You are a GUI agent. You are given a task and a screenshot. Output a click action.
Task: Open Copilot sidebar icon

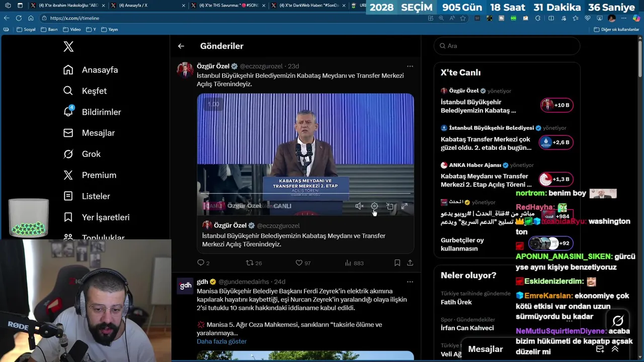tap(636, 18)
